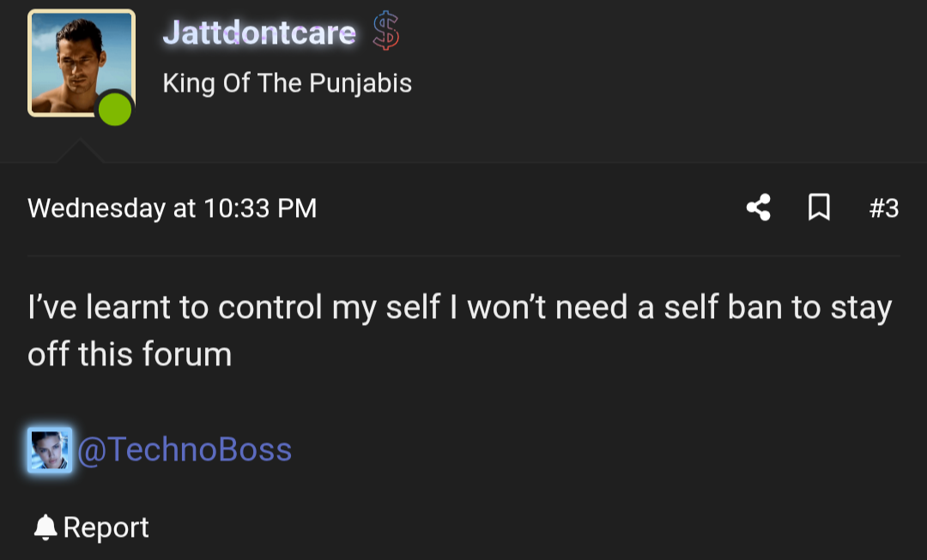927x560 pixels.
Task: Click the Wednesday at 10:33 PM timestamp
Action: tap(173, 208)
